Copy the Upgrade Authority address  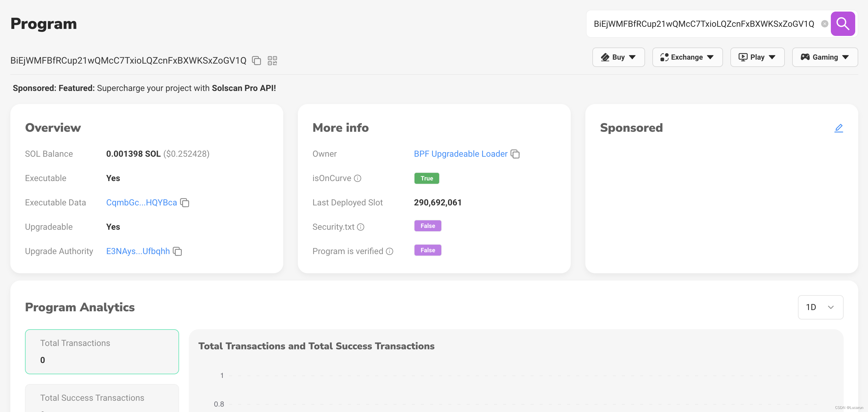[x=177, y=251]
